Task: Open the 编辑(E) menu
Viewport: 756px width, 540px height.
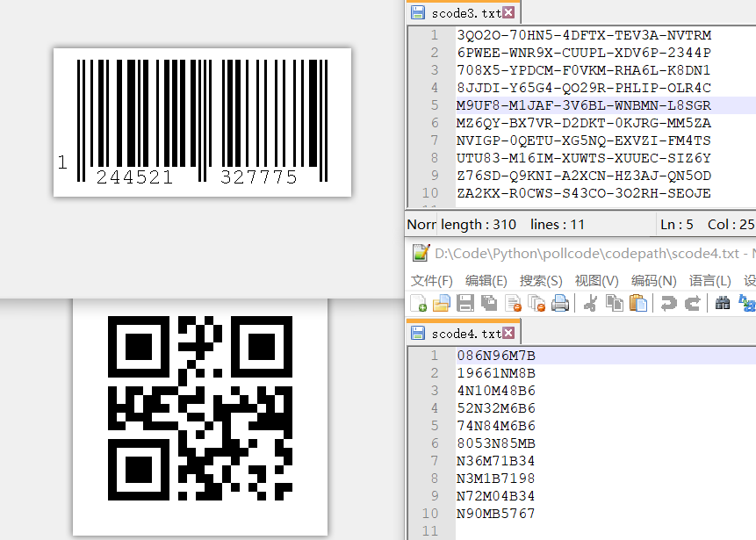Action: (486, 281)
